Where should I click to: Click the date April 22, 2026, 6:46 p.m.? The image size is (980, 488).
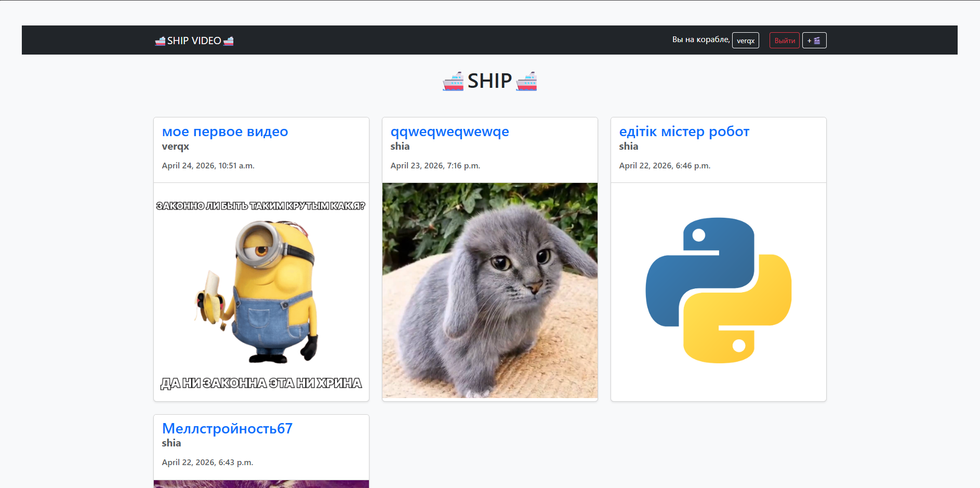665,166
